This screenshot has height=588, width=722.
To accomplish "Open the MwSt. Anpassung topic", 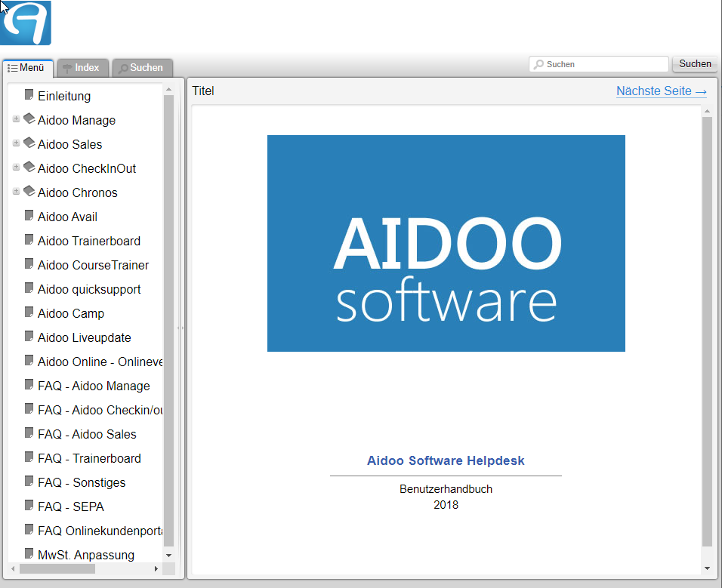I will click(x=86, y=555).
